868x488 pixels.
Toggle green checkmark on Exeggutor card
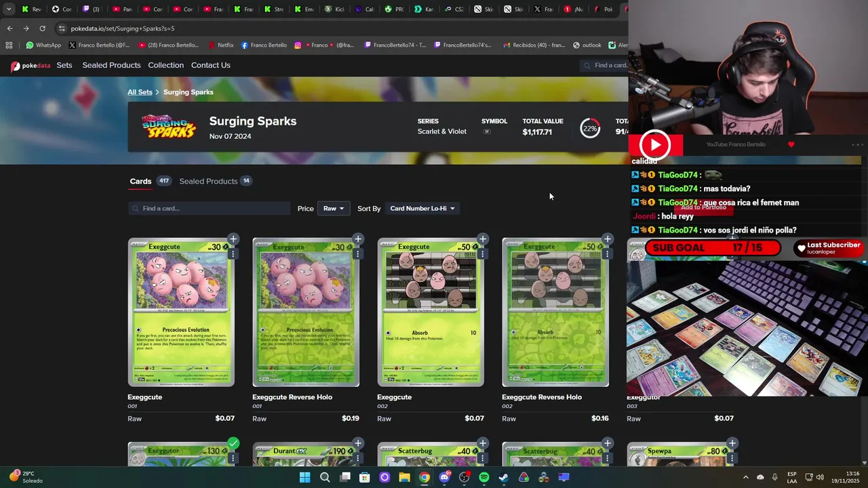pos(233,444)
